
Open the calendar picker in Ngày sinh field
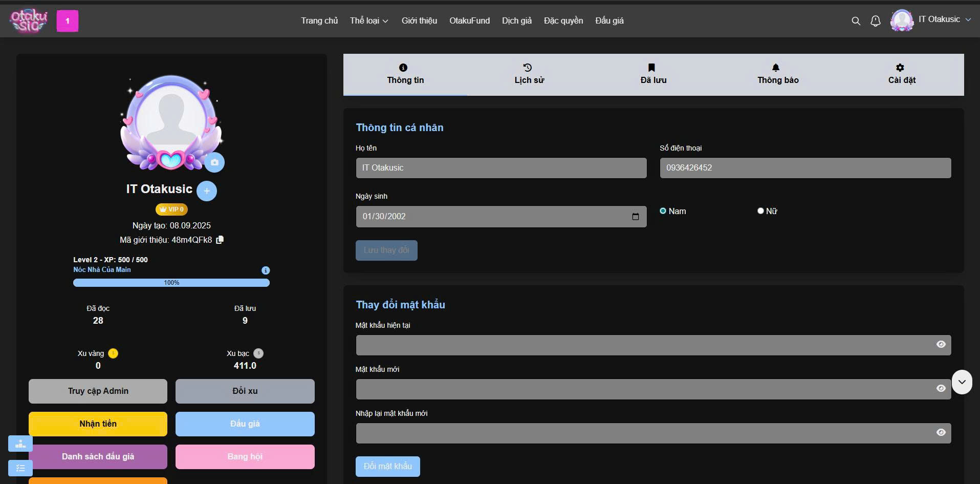(x=635, y=217)
